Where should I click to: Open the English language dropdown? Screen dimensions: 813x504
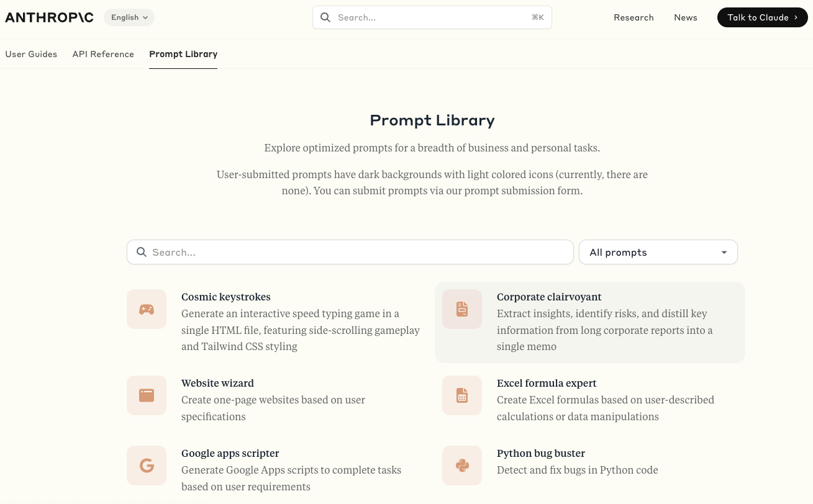point(129,17)
